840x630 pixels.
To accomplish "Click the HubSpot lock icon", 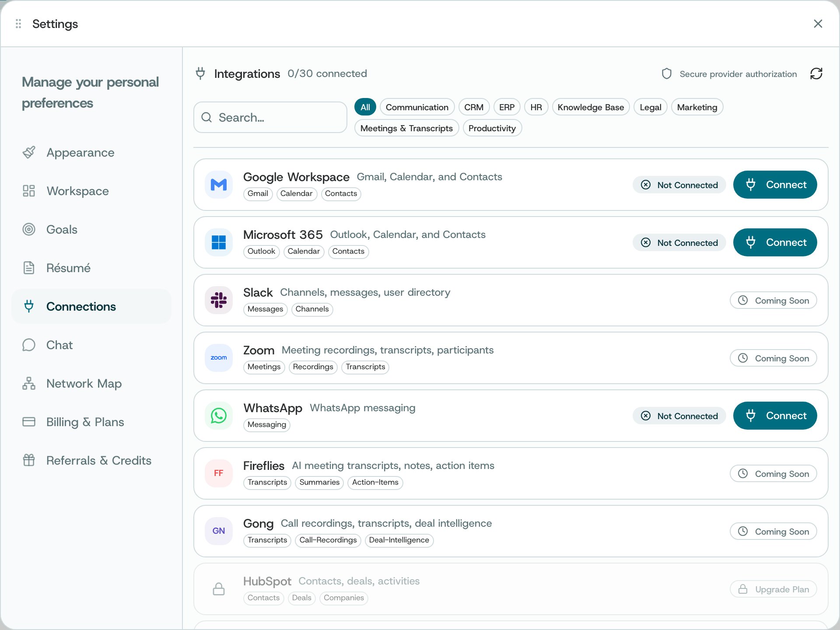I will click(219, 589).
